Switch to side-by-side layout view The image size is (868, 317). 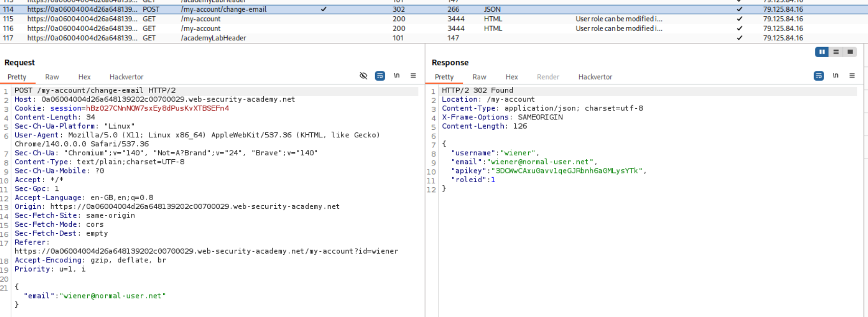click(822, 52)
